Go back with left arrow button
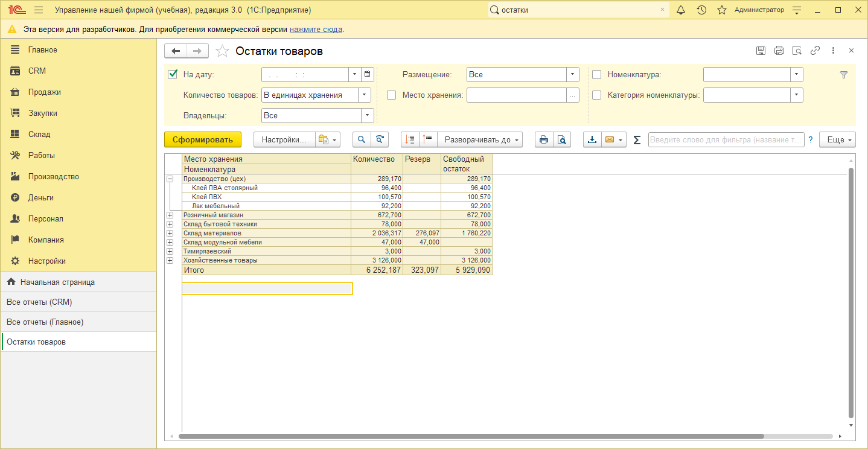Screen dimensions: 868x449 pyautogui.click(x=176, y=51)
